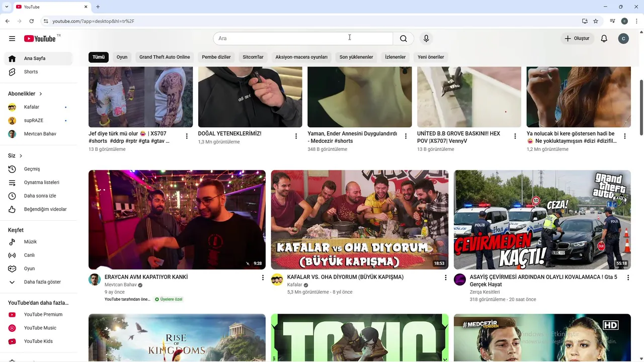Open options for Jef diye türk short
This screenshot has height=362, width=644.
(187, 136)
